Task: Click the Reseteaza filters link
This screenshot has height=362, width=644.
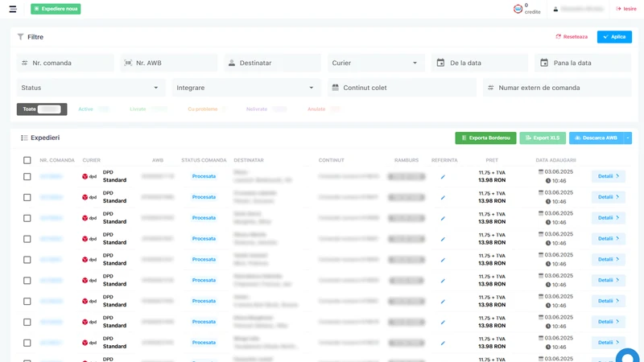Action: [572, 37]
